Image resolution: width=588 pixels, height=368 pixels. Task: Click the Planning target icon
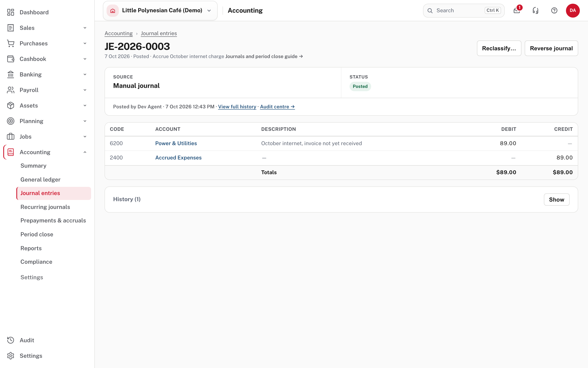click(x=10, y=121)
